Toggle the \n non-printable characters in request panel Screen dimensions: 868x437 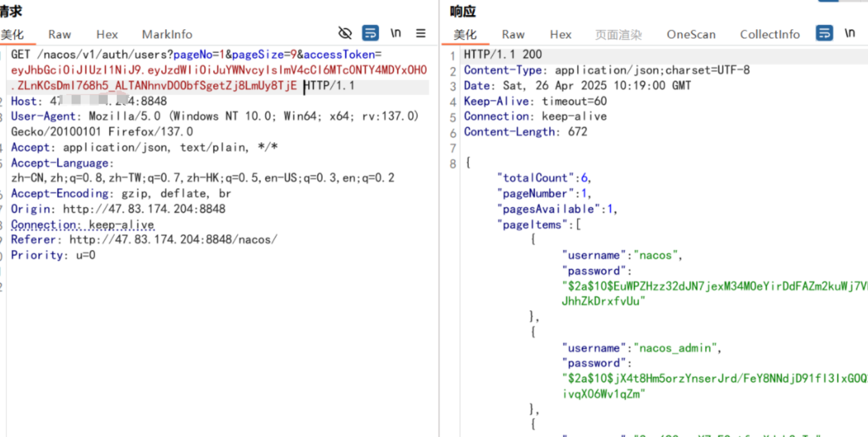coord(396,33)
